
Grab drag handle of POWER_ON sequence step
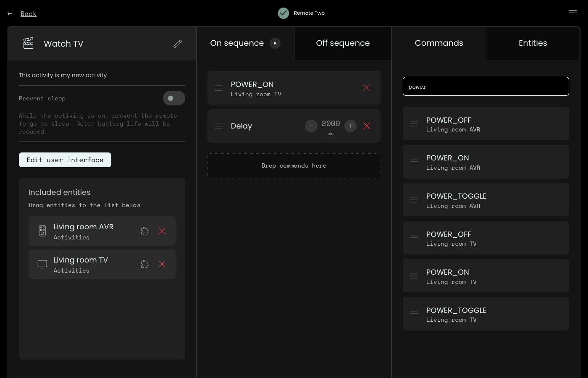[x=219, y=88]
